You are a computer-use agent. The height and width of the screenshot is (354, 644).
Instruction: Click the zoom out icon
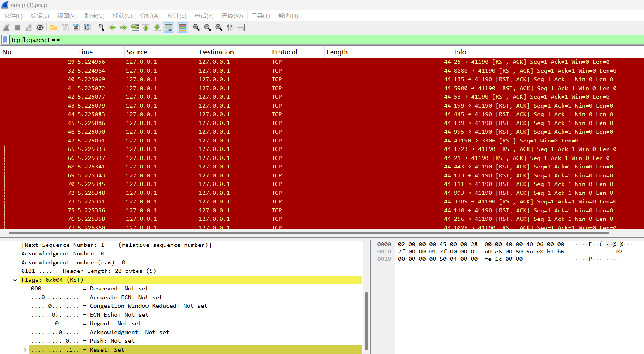(x=208, y=28)
